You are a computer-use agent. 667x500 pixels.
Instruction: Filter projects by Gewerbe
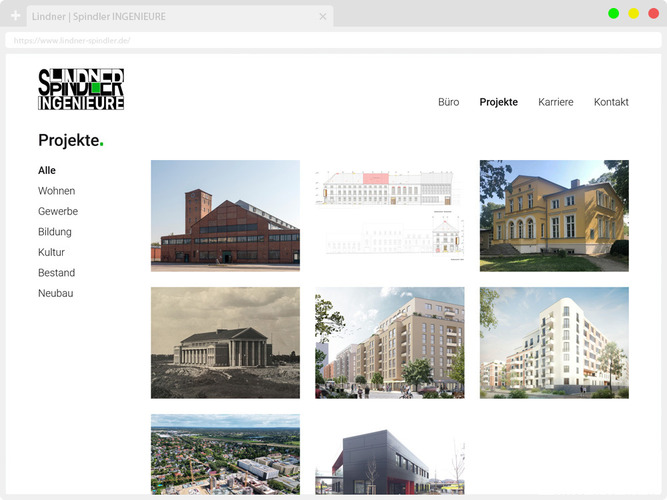[x=58, y=212]
